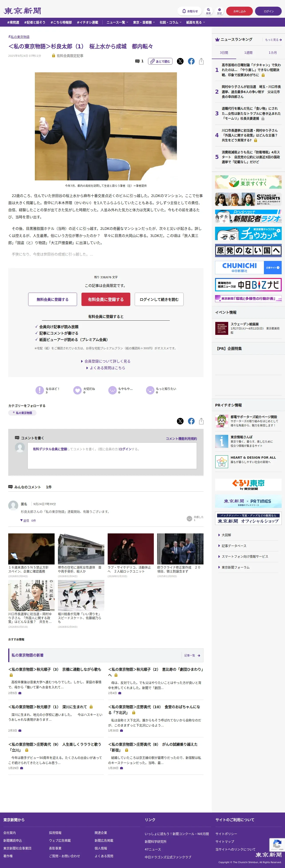
Task: Open the 設定 gear icon
Action: click(x=220, y=11)
